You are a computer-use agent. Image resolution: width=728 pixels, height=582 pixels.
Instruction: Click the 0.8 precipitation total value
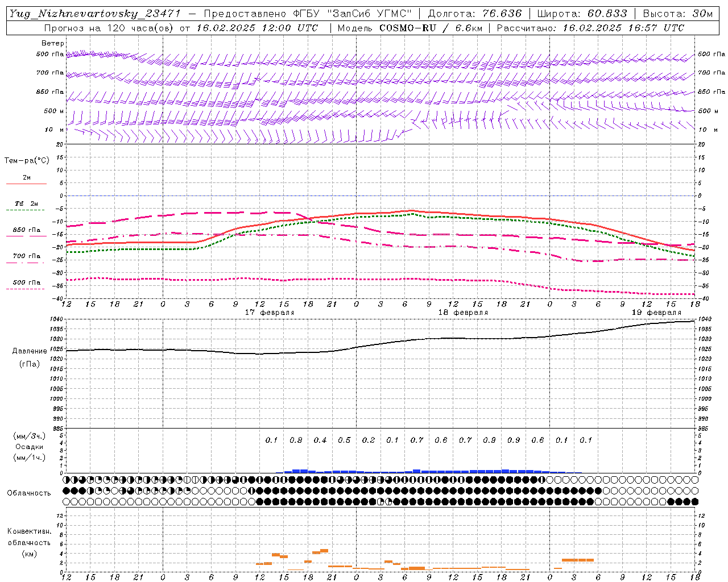click(296, 440)
